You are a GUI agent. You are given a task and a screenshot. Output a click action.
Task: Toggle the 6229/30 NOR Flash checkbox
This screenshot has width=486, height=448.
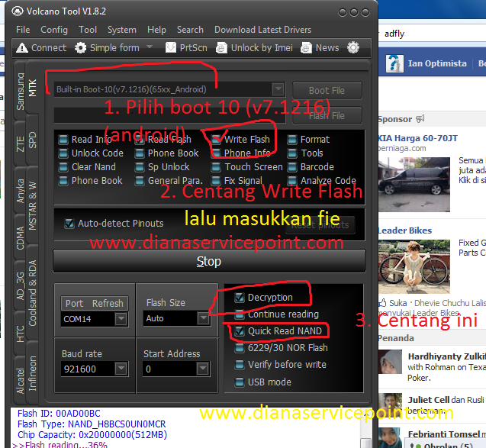240,348
